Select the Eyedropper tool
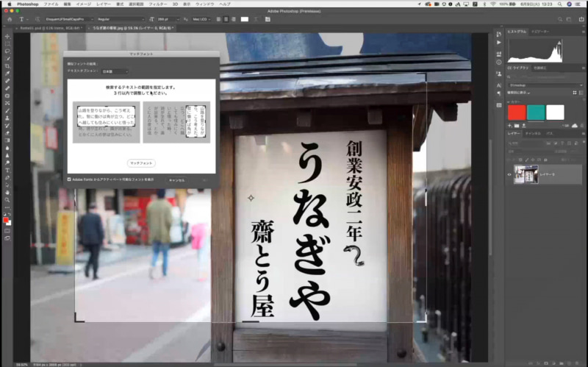Image resolution: width=588 pixels, height=367 pixels. click(7, 74)
